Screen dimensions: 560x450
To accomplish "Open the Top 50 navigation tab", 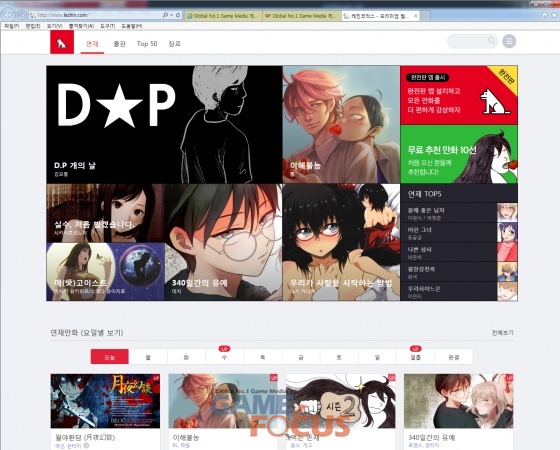I will pyautogui.click(x=147, y=44).
